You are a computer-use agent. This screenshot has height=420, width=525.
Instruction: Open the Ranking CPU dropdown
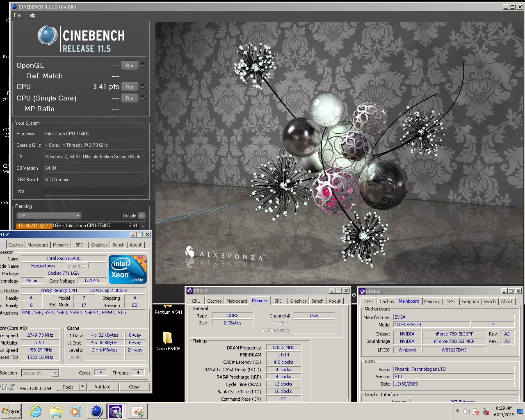point(49,216)
